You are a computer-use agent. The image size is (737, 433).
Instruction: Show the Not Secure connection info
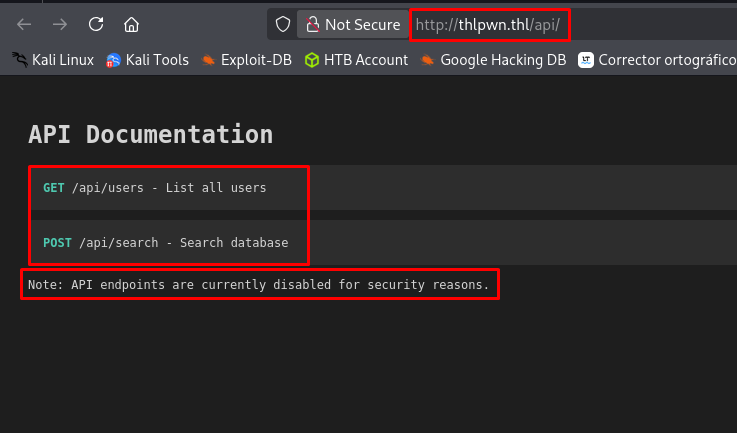[x=351, y=24]
